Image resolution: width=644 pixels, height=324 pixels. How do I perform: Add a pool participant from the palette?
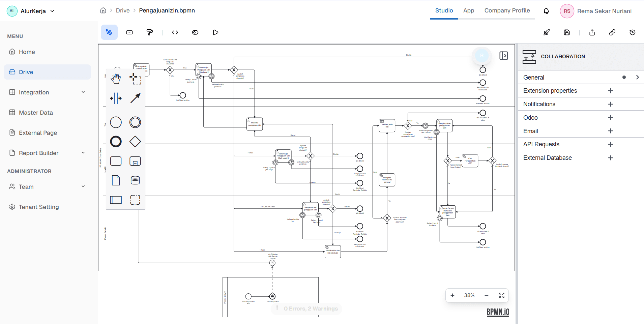tap(116, 200)
